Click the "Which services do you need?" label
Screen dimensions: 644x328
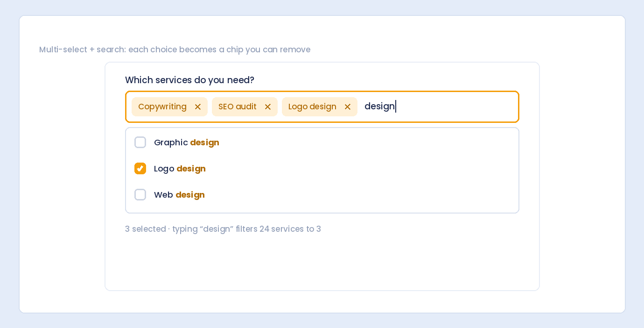tap(189, 80)
